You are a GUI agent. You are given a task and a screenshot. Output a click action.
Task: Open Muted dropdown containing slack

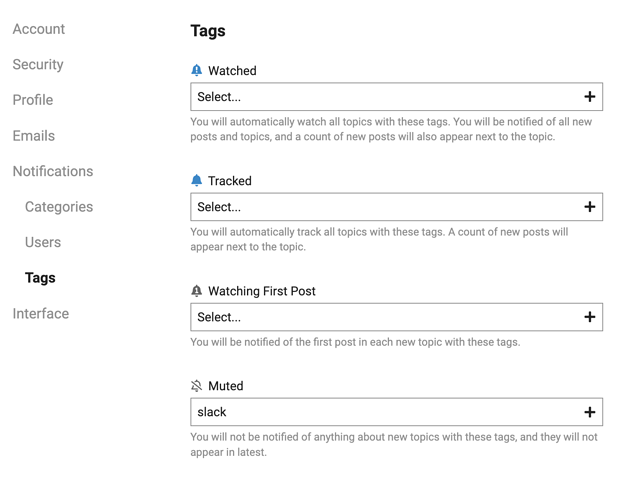396,412
